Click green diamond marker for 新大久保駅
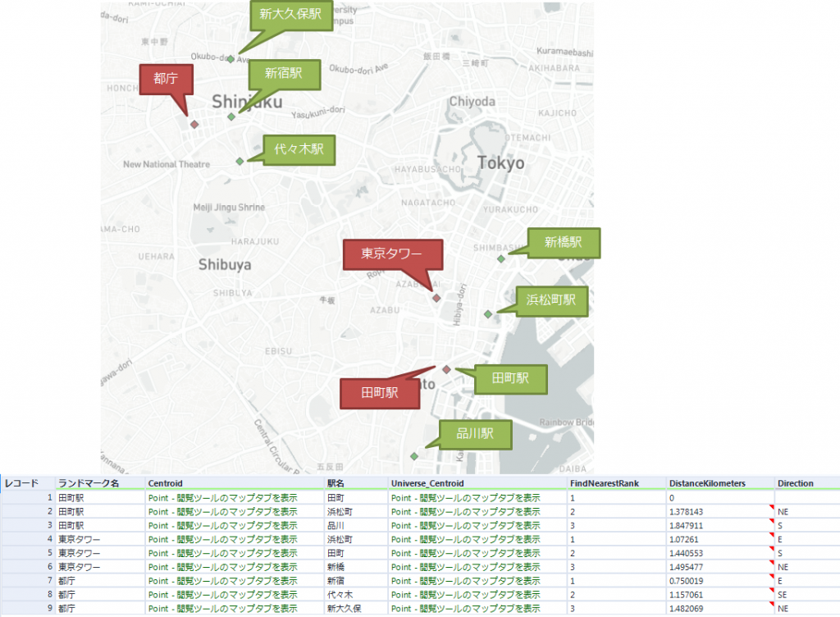 (231, 58)
